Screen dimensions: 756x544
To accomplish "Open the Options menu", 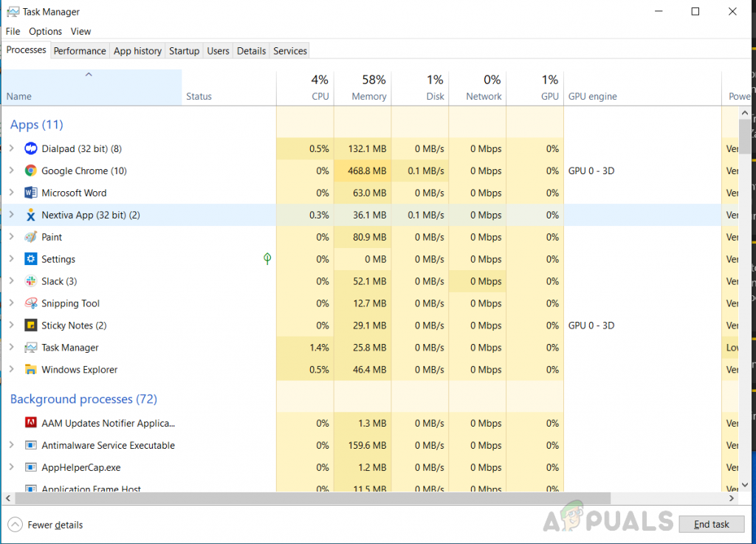I will pos(45,31).
